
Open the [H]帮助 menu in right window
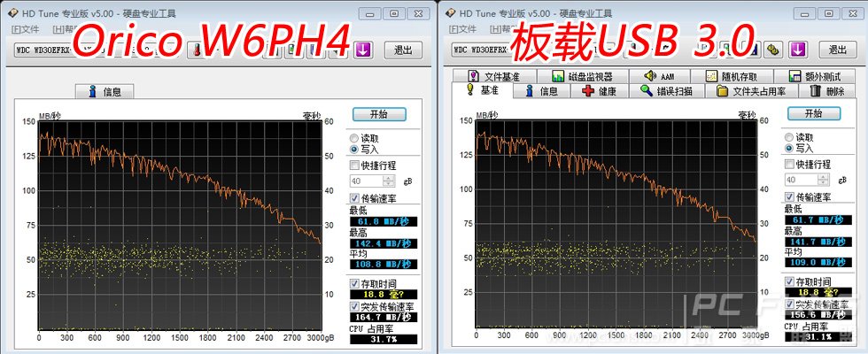(503, 28)
